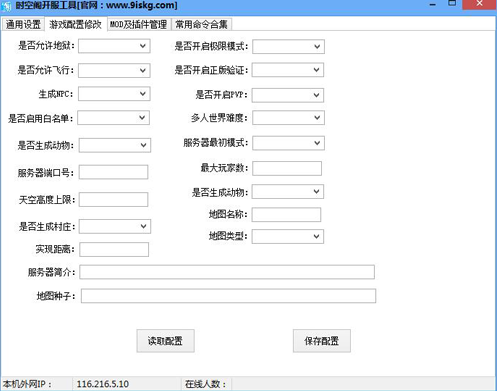Open the 生成NPC dropdown
This screenshot has width=497, height=391.
[114, 94]
